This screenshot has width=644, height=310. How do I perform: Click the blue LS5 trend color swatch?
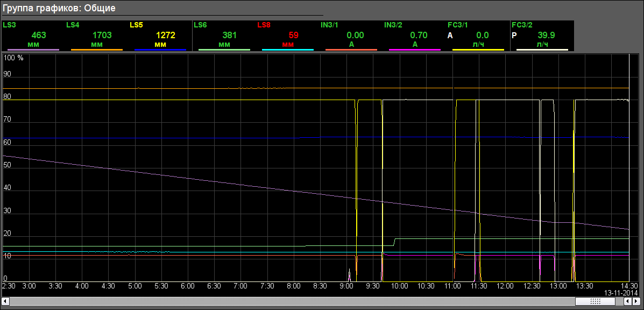click(160, 50)
